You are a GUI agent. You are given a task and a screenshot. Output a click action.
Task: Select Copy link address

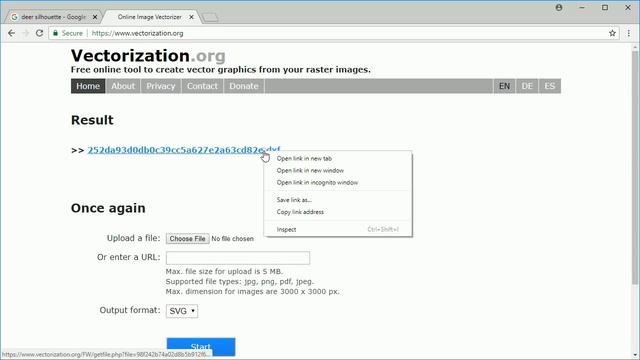click(x=338, y=212)
